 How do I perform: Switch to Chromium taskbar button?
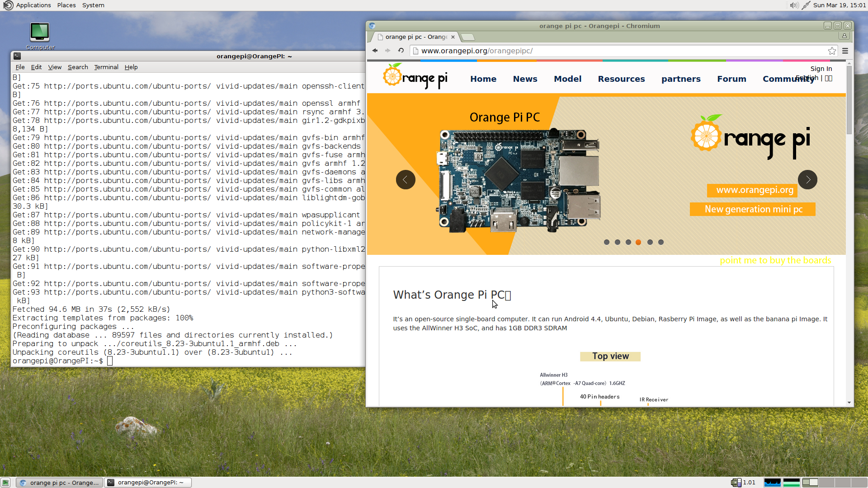click(x=59, y=483)
